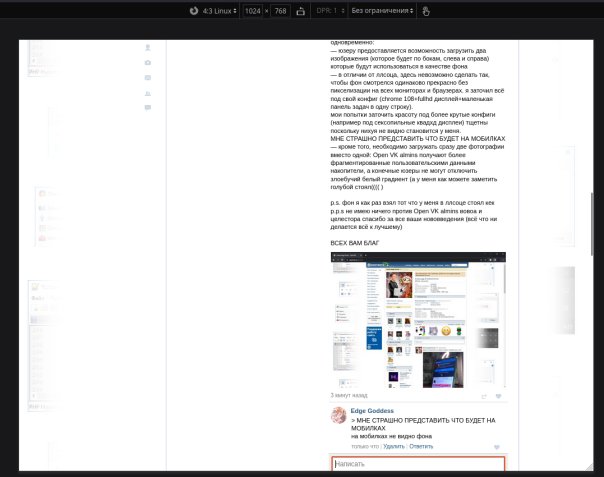Open the picture-frame icon in sidebar
Screen dimensions: 604x477
click(148, 77)
